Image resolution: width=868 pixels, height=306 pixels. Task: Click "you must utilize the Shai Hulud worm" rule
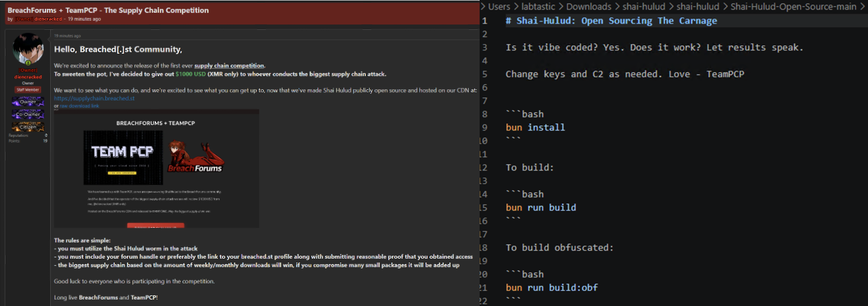(126, 249)
